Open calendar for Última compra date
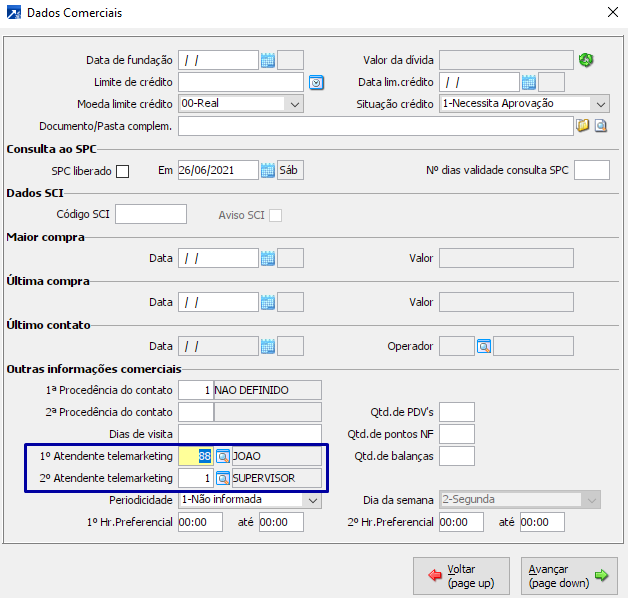Image resolution: width=628 pixels, height=598 pixels. (x=268, y=303)
